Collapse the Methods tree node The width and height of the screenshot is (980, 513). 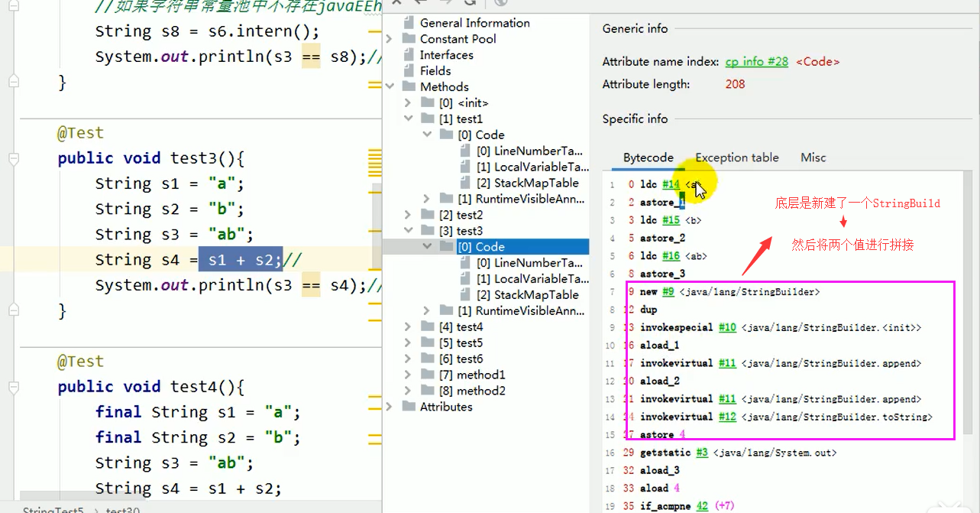pos(390,87)
